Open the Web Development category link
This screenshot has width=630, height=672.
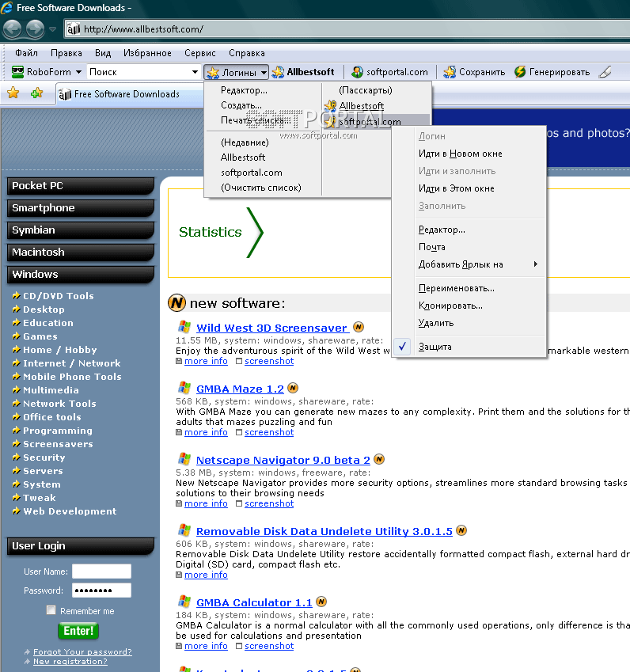70,511
